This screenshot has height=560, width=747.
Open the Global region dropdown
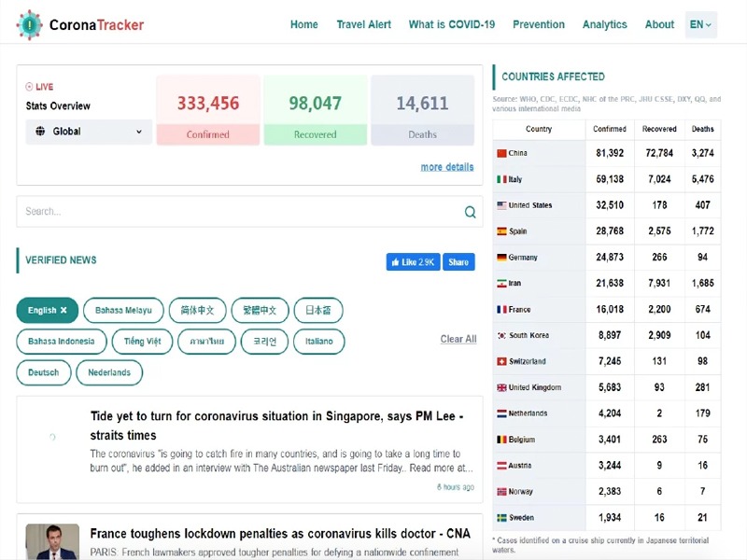(x=89, y=132)
